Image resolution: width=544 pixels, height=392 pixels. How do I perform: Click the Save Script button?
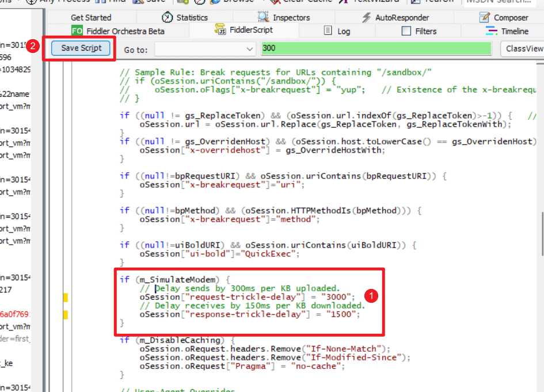(x=81, y=48)
